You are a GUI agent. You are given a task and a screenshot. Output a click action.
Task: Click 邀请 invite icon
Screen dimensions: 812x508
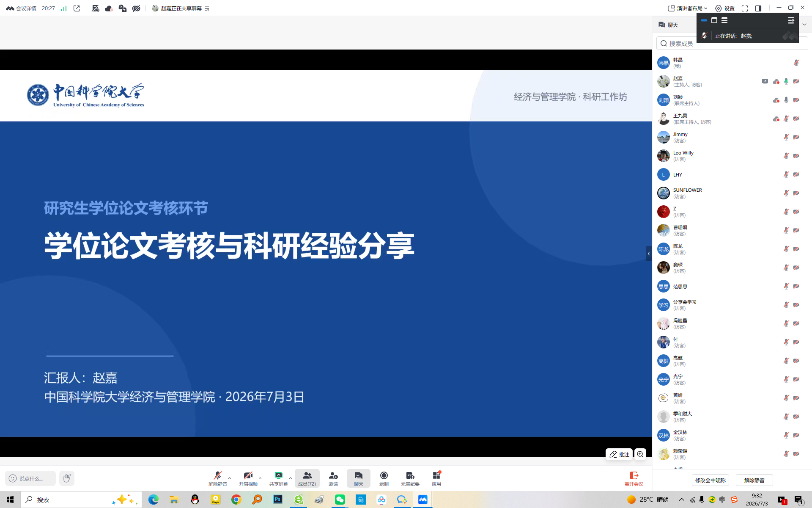(333, 478)
